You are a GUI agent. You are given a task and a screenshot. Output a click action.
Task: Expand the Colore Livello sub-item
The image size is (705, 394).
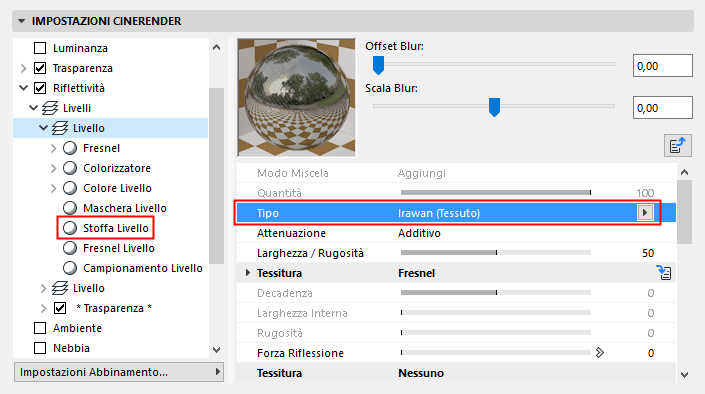54,188
